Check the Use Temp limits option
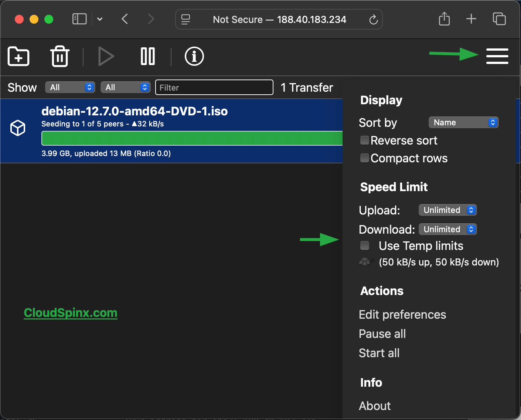This screenshot has width=521, height=420. pyautogui.click(x=364, y=245)
